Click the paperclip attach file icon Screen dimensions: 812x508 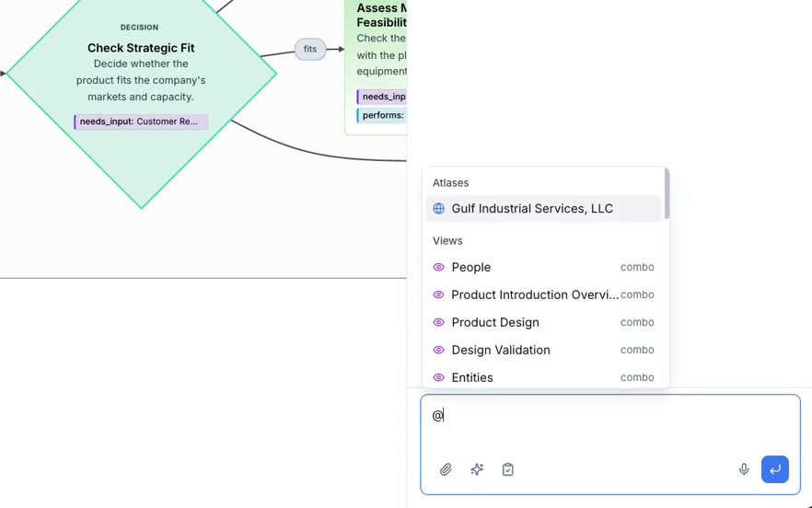446,469
